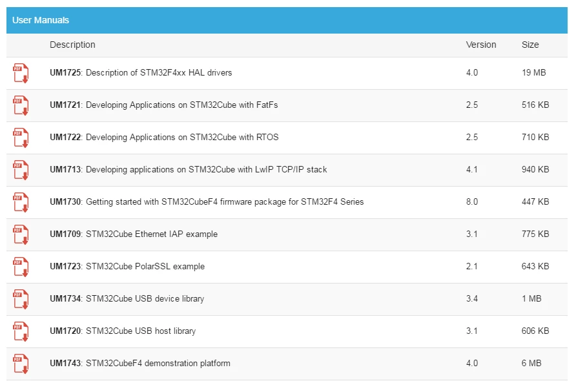Select version 3.1 in the UM1709 row
576x392 pixels.
tap(472, 234)
